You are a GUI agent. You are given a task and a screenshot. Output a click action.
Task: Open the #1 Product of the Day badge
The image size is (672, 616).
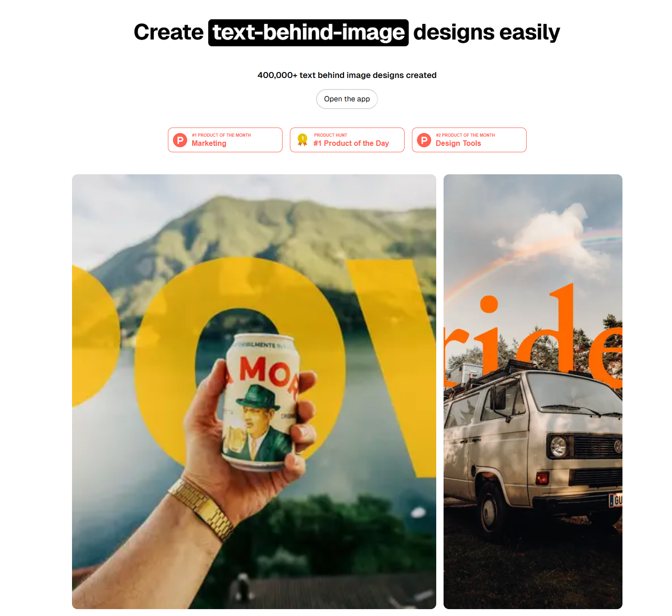click(347, 140)
